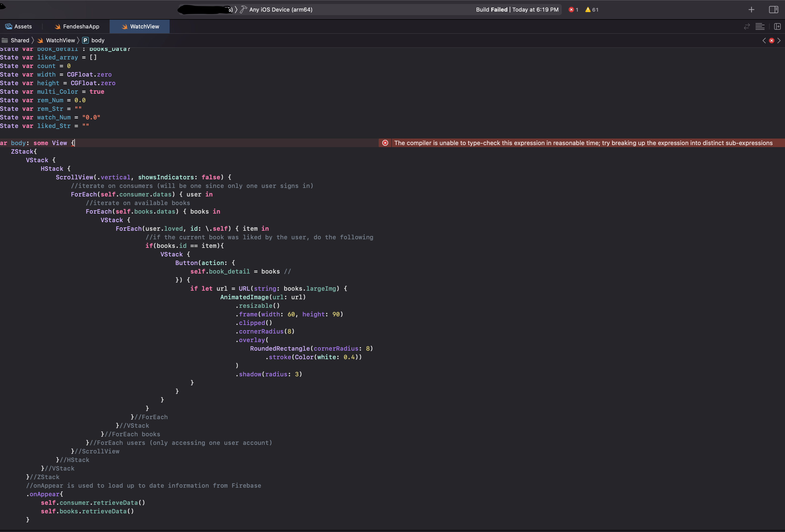Click the 'ForEach(user.loved, id: \.self)' line

click(x=192, y=229)
